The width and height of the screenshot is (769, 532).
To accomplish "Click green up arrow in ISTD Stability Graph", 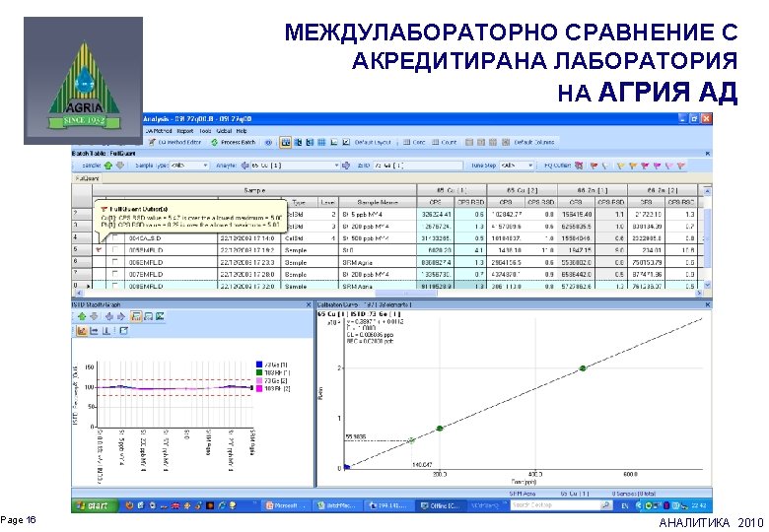I will click(82, 316).
